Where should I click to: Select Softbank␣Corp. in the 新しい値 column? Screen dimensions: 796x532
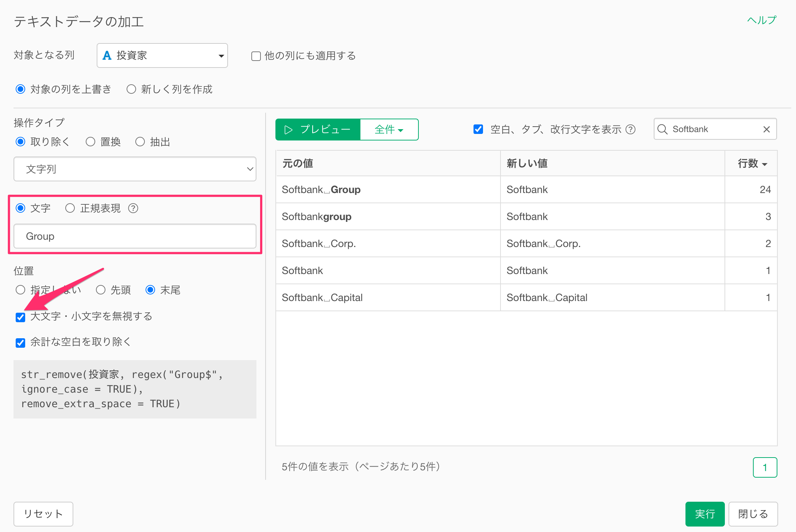pos(613,244)
